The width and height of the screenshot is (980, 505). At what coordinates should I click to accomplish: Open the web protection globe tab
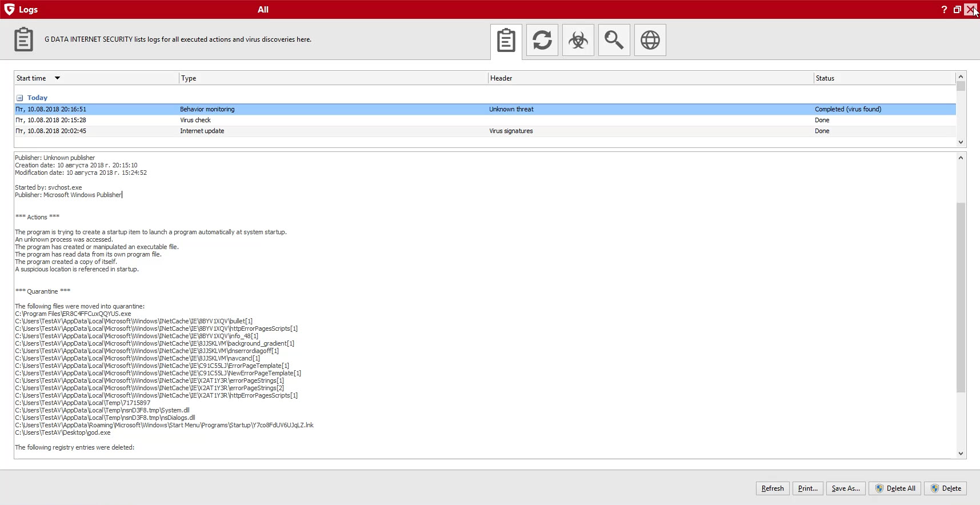(650, 40)
